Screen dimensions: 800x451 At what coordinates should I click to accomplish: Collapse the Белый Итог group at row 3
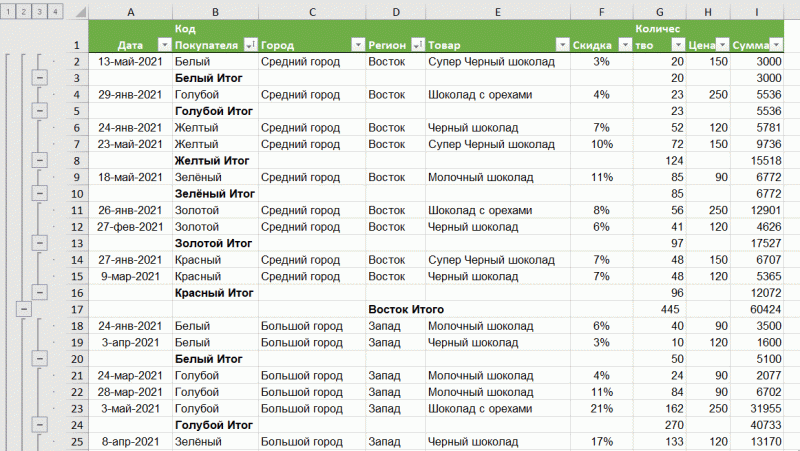point(39,77)
